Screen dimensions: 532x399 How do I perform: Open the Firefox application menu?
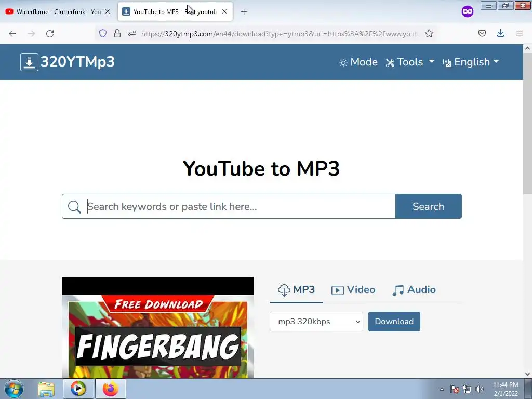520,33
